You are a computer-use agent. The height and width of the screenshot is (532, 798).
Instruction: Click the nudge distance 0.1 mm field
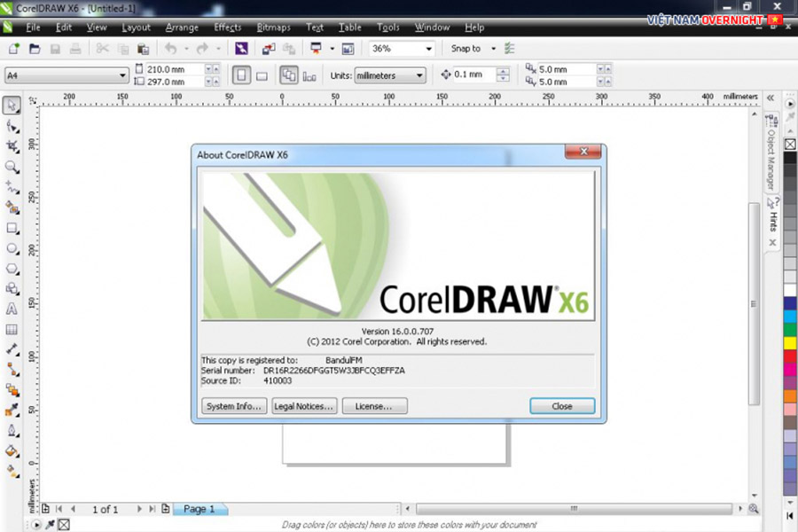point(473,74)
